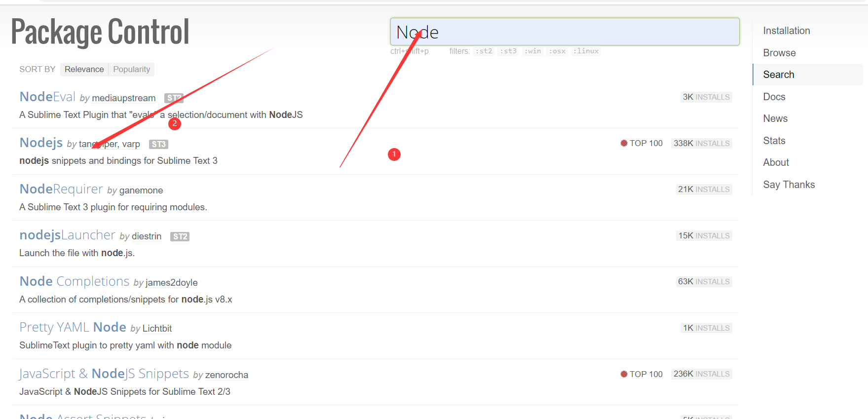The width and height of the screenshot is (868, 419).
Task: Click TOP 100 badge on JavaScript & NodeJS Snippets
Action: (x=642, y=374)
